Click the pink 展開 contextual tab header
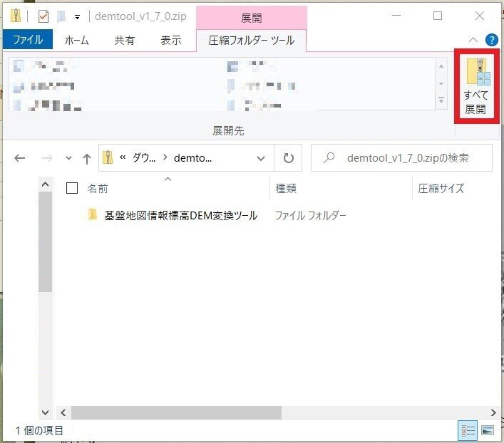This screenshot has width=504, height=443. click(251, 18)
